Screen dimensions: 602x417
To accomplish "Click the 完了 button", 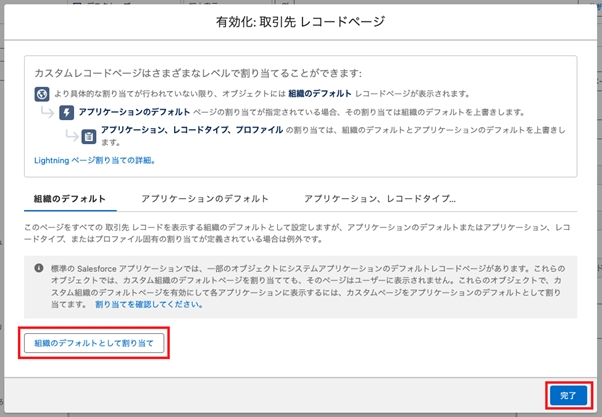I will [568, 395].
